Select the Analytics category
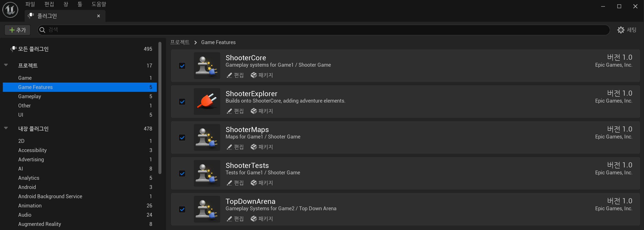The width and height of the screenshot is (644, 230). (x=80, y=178)
